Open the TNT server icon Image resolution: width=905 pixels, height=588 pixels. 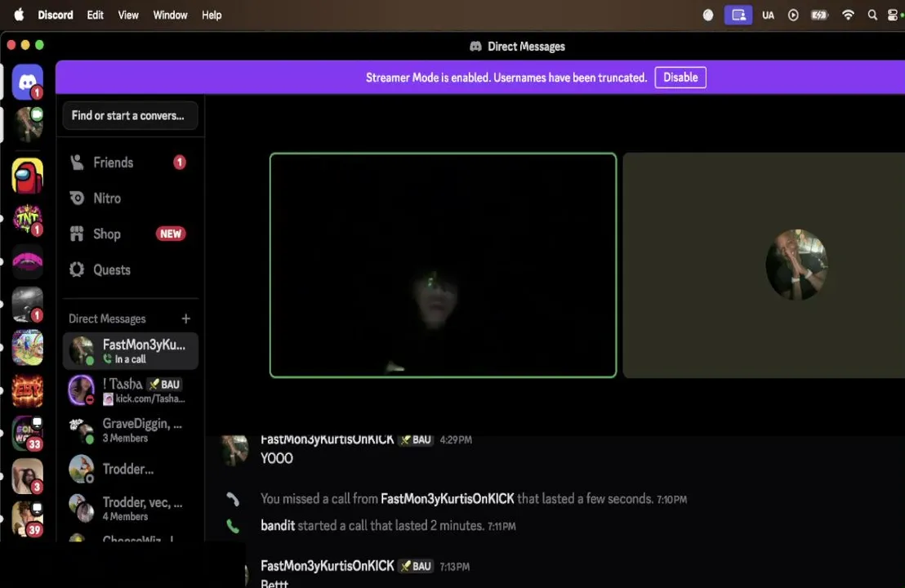point(27,219)
